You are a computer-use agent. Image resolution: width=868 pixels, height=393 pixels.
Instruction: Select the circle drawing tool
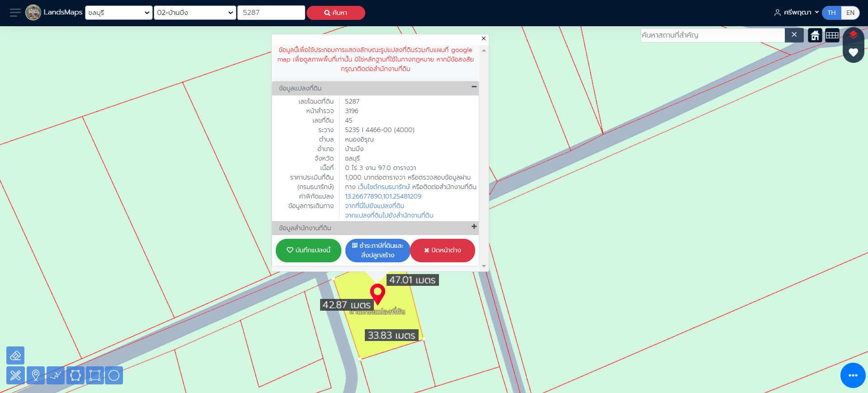coord(114,375)
